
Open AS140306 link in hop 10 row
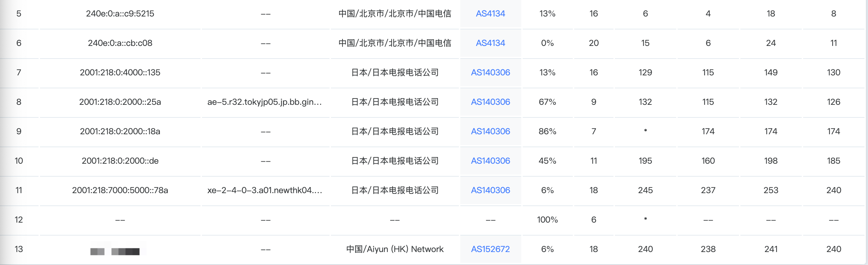pos(490,161)
